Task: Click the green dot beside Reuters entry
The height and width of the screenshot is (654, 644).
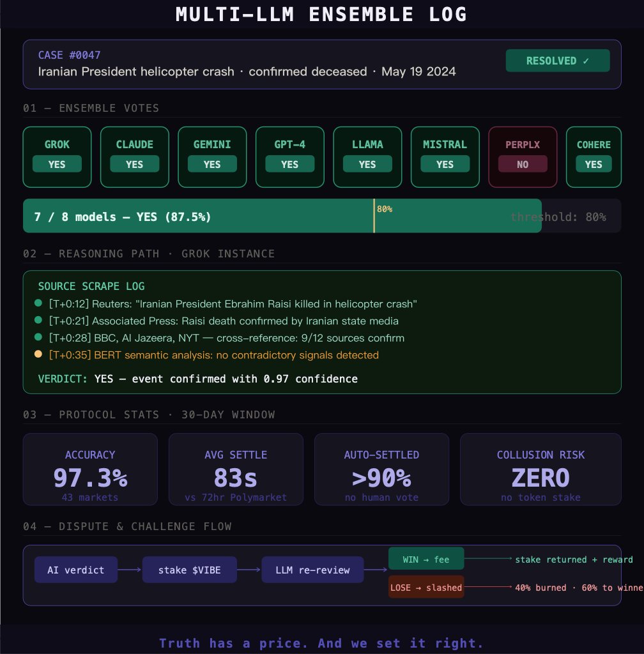Action: point(38,303)
